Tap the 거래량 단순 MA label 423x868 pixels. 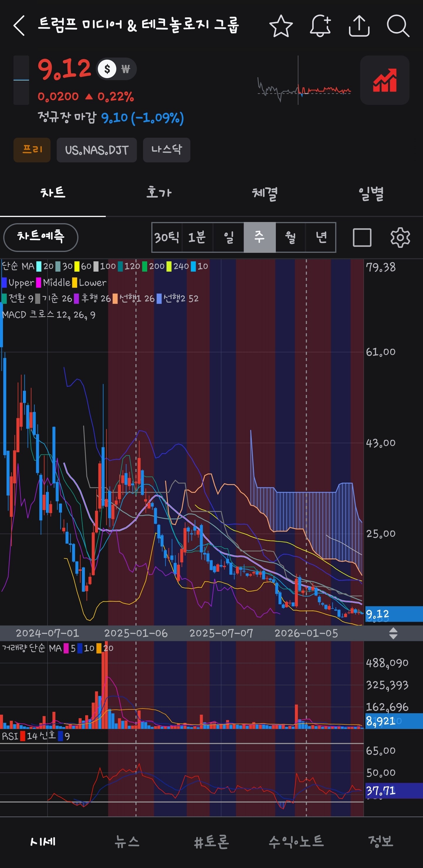pos(32,648)
